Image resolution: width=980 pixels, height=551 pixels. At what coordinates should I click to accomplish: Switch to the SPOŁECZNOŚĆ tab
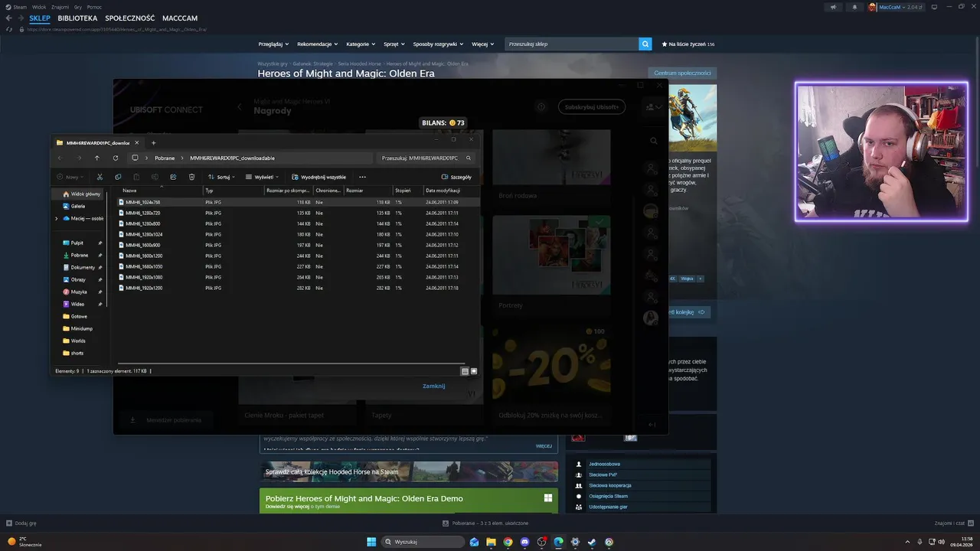130,18
